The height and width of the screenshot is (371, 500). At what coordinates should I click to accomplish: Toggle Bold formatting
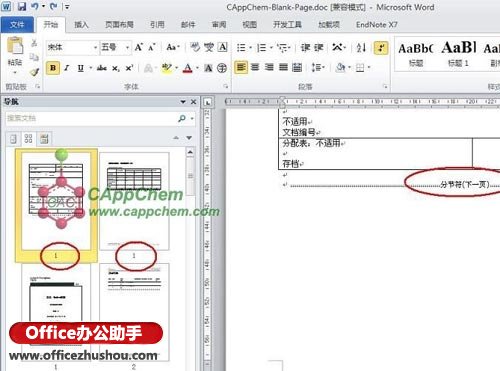(53, 68)
